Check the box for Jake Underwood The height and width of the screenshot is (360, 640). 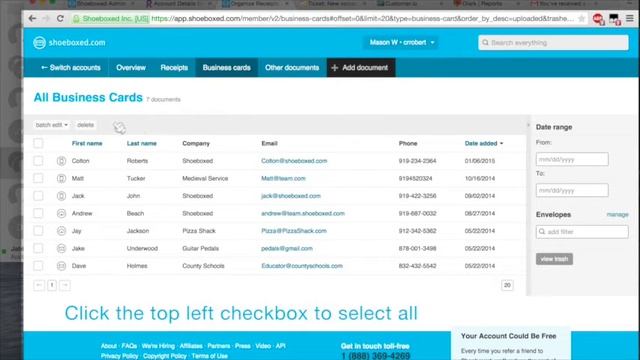38,248
